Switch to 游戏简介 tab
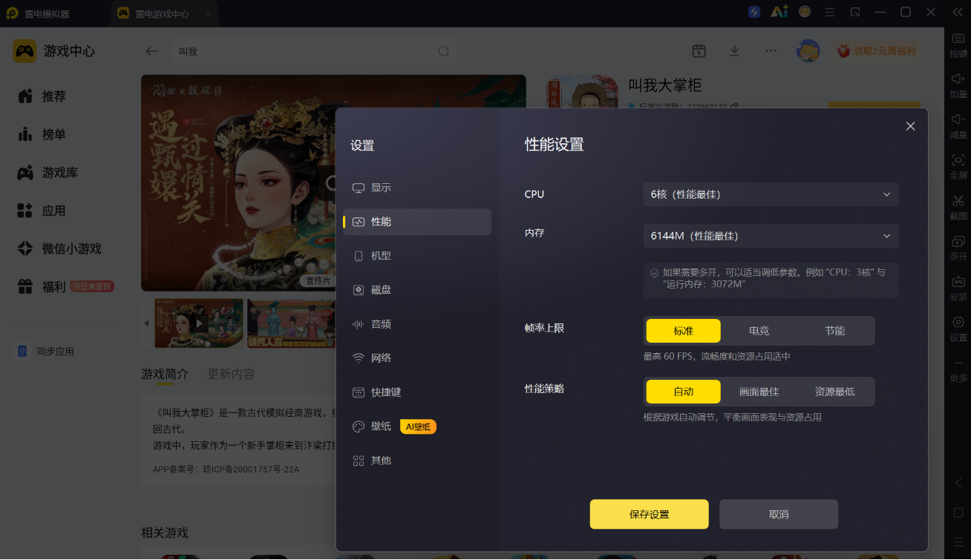Image resolution: width=971 pixels, height=560 pixels. pyautogui.click(x=165, y=374)
